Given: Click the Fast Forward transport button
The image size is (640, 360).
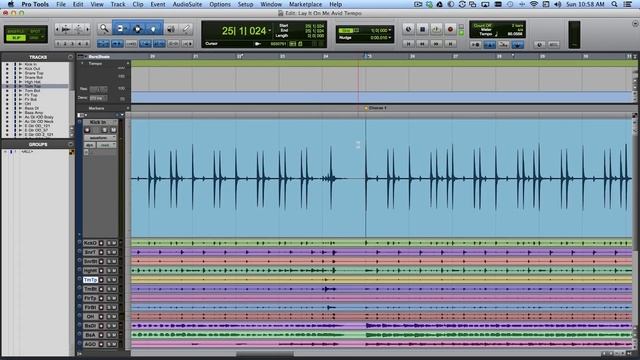Looking at the screenshot, I should coord(436,43).
